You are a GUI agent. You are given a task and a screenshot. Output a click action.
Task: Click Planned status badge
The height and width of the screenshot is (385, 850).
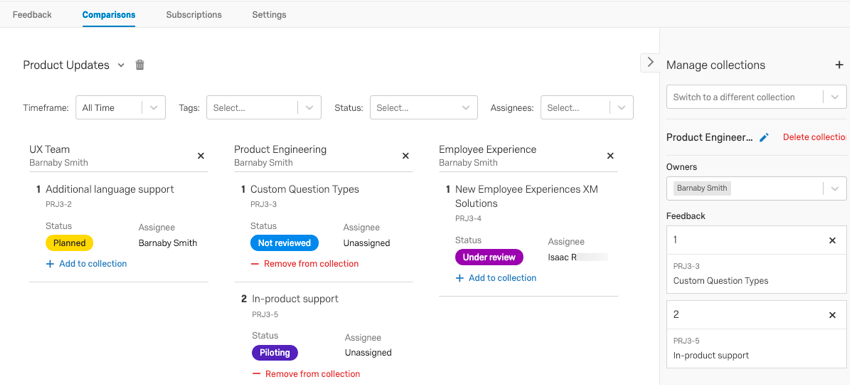[x=69, y=243]
